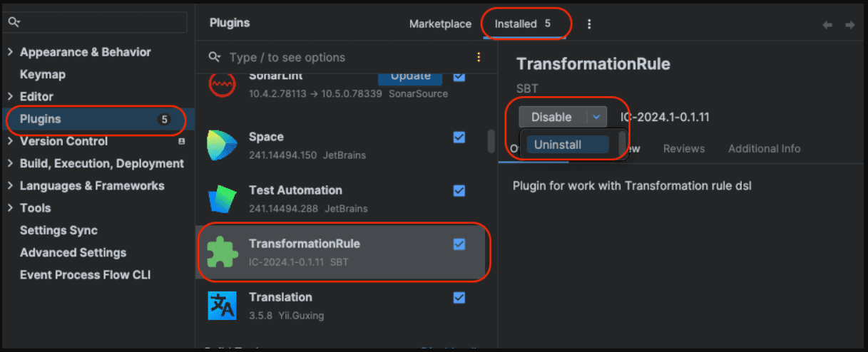The width and height of the screenshot is (868, 352).
Task: Click the forward navigation arrow
Action: coord(849,25)
